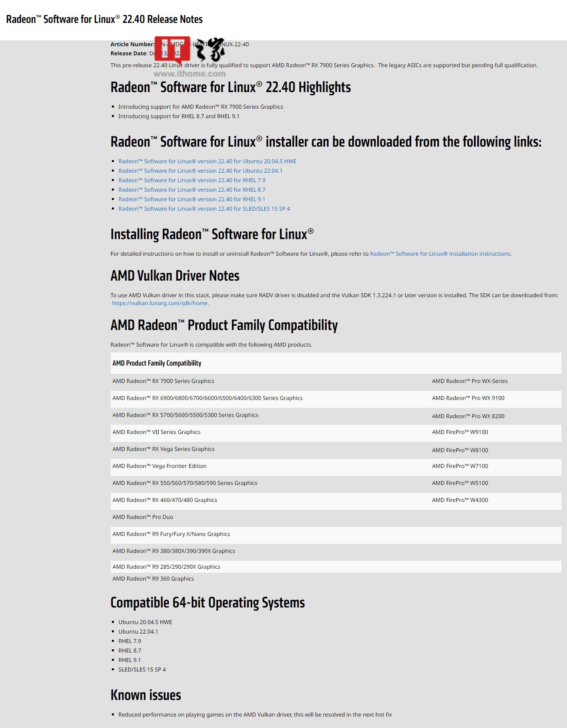Click the 'Installing Radeon Software for Linux' heading
The height and width of the screenshot is (728, 567).
tap(212, 234)
